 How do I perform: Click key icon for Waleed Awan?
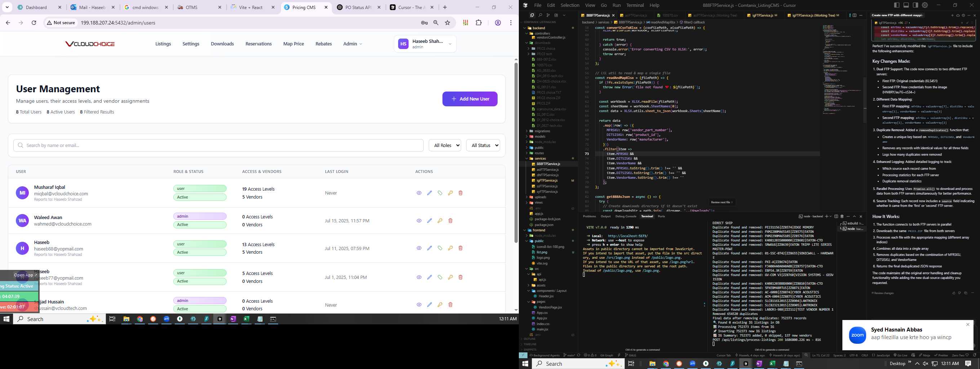tap(440, 221)
